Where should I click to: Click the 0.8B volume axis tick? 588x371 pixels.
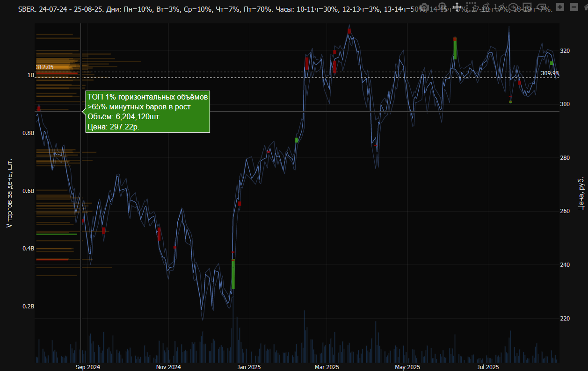(28, 133)
